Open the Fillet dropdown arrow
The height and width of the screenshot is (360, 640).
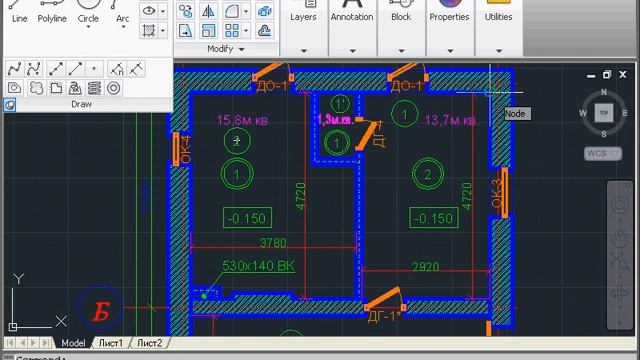[x=246, y=11]
